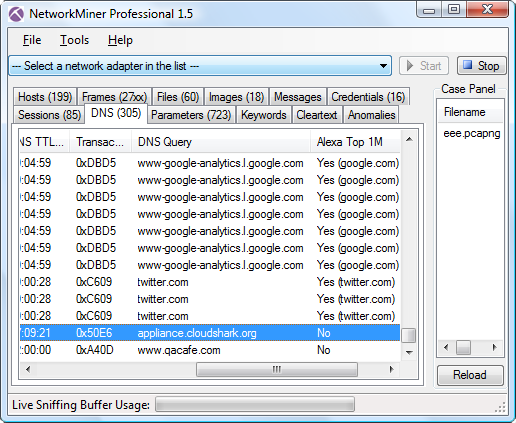Viewport: 516px width, 423px height.
Task: Switch to the Credentials (16) tab
Action: coord(368,97)
